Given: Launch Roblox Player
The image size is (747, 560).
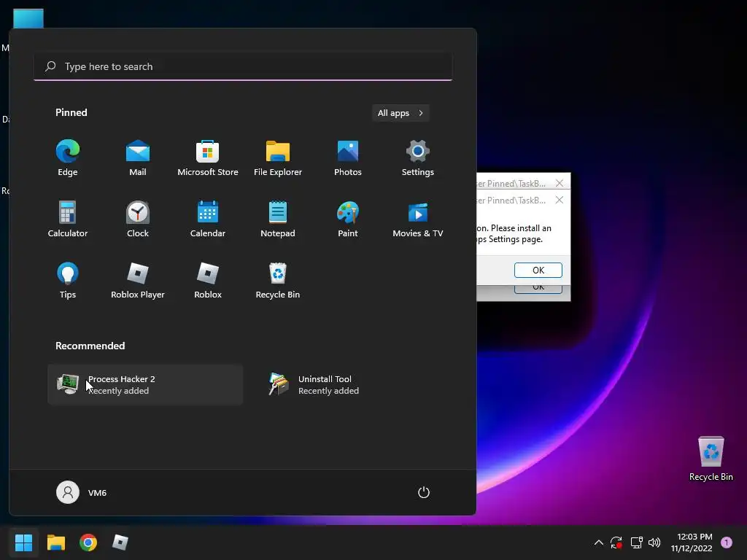Looking at the screenshot, I should (138, 281).
